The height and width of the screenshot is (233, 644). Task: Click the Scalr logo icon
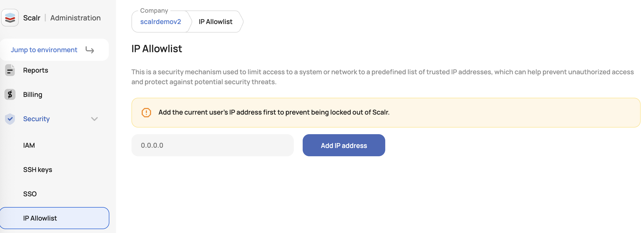(x=10, y=18)
